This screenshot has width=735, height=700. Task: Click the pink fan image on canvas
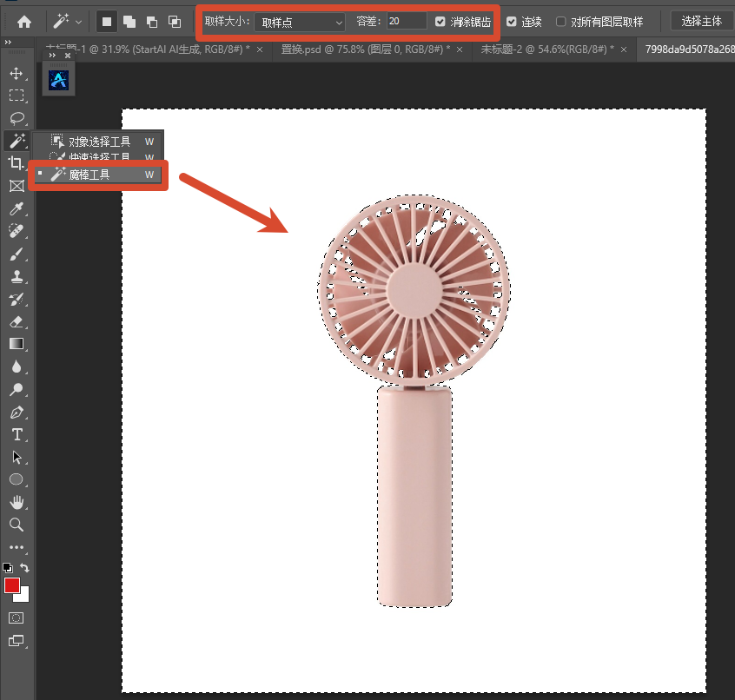click(x=414, y=400)
